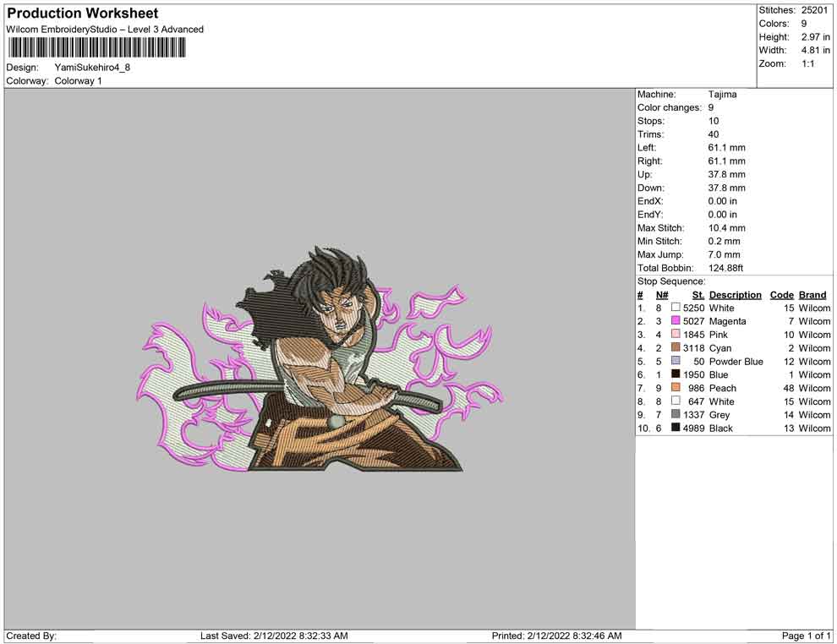
Task: Click the brown swatch for thread 3118
Action: pos(676,347)
